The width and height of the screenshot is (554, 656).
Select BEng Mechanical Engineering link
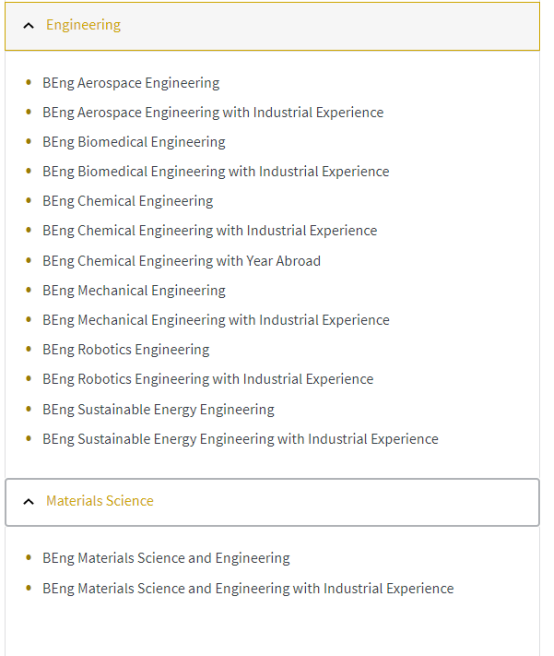coord(134,290)
